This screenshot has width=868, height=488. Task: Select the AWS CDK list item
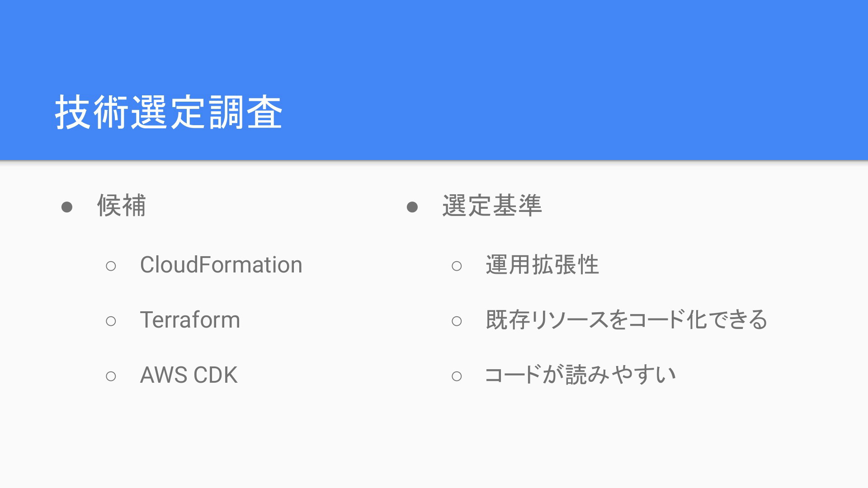(x=189, y=375)
